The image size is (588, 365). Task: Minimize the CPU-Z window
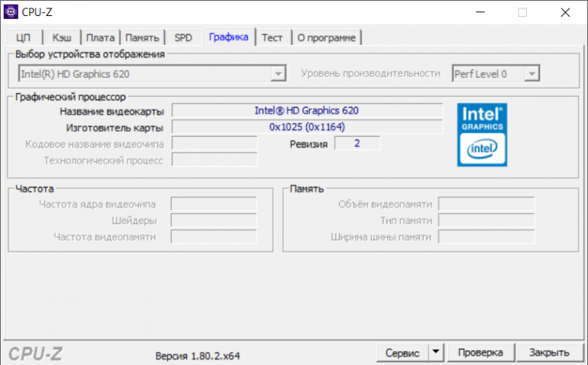coord(480,12)
